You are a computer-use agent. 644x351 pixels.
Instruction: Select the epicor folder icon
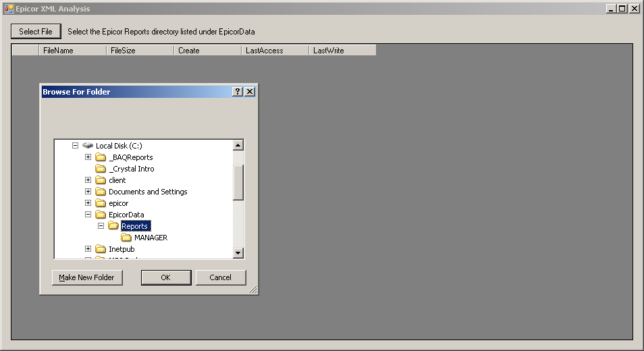click(100, 203)
